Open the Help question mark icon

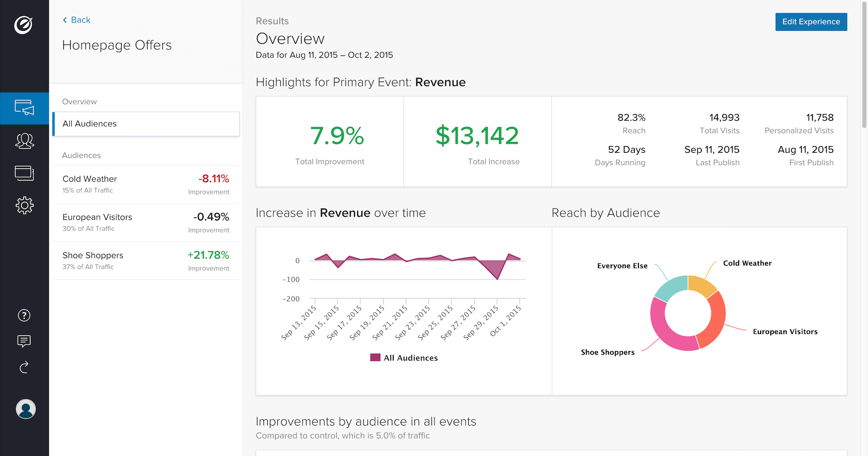click(24, 315)
